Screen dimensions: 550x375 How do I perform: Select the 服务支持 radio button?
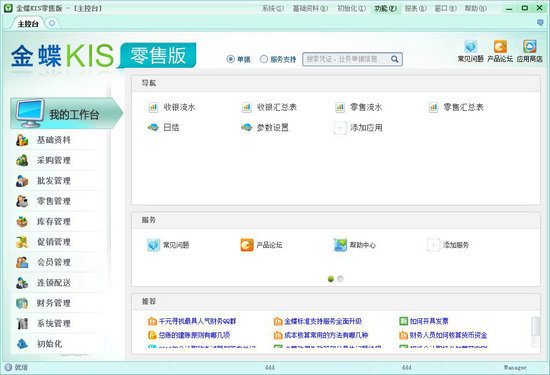[x=264, y=59]
